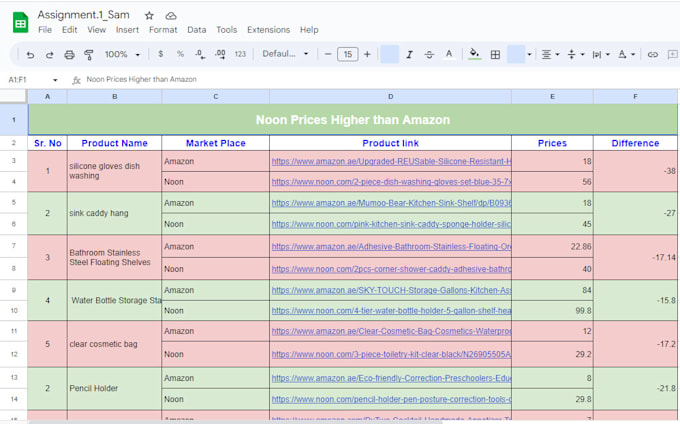This screenshot has height=424, width=680.
Task: Star the Assignment.1_Sam document
Action: pyautogui.click(x=149, y=16)
